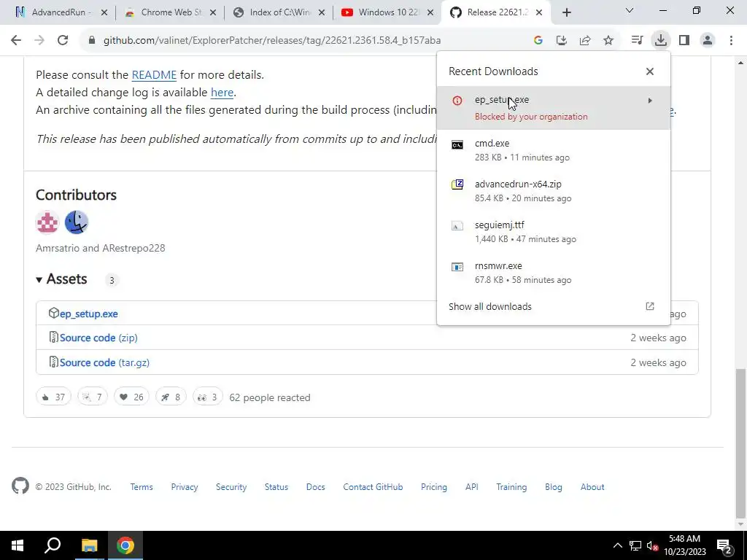
Task: Open taskbar search magnifier
Action: (x=53, y=545)
